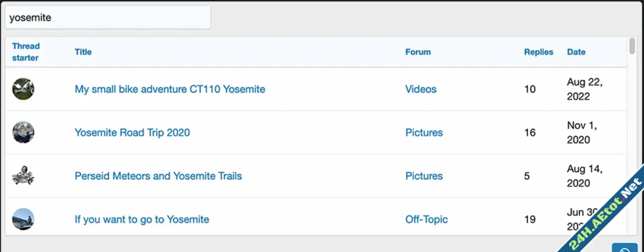Click the blue icon button below the results
This screenshot has height=252, width=644.
[x=624, y=248]
